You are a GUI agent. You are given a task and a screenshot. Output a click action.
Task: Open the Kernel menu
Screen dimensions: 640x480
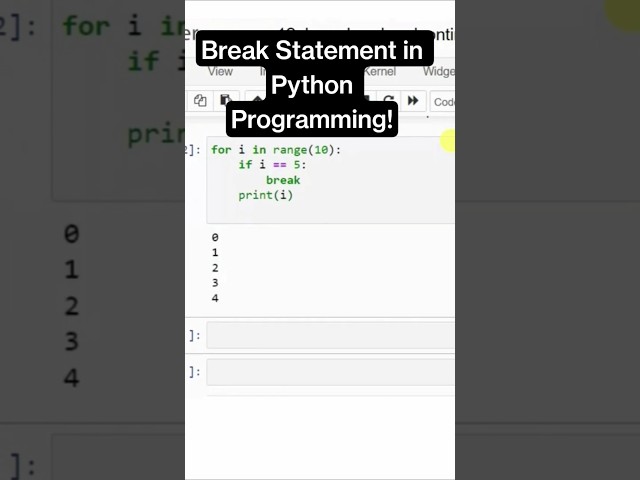pyautogui.click(x=380, y=71)
